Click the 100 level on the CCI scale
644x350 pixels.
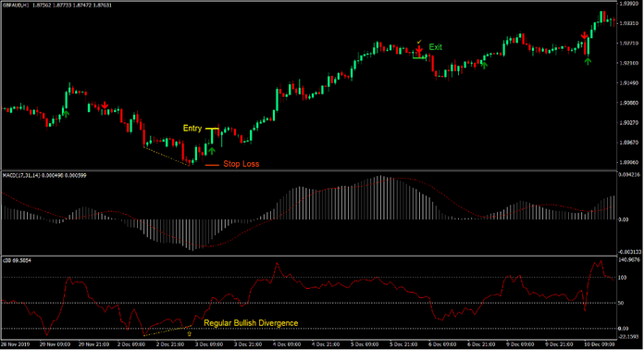click(x=623, y=278)
